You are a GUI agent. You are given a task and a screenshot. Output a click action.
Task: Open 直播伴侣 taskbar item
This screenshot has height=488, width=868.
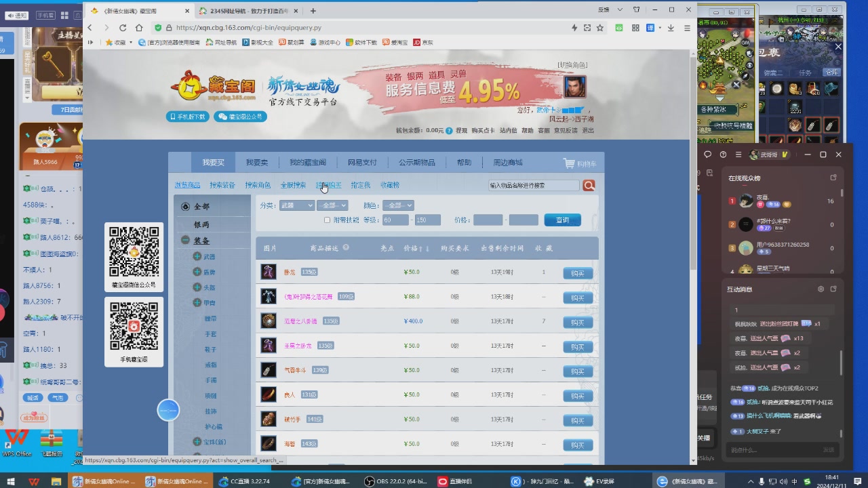click(x=456, y=481)
